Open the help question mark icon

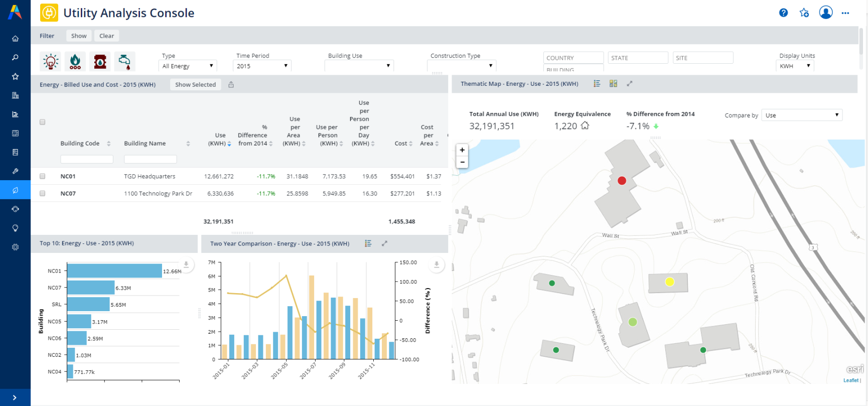pos(783,13)
